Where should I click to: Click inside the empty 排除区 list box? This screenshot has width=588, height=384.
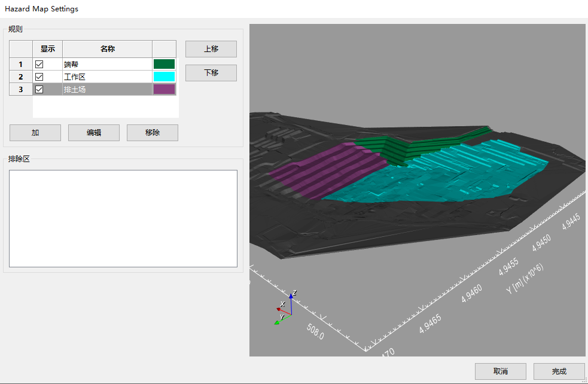click(x=123, y=218)
